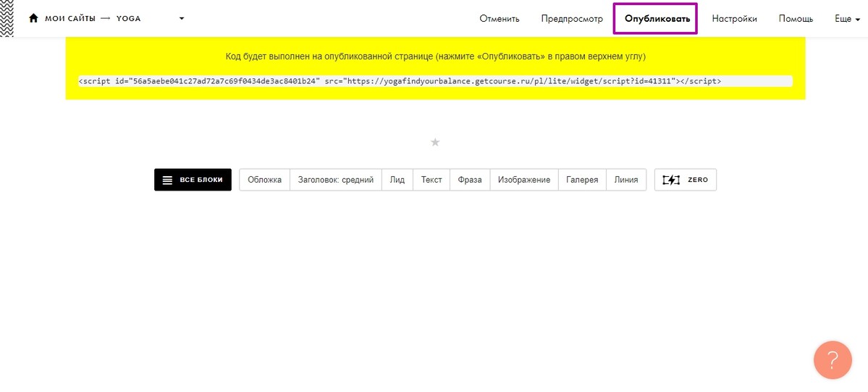Viewport: 868px width, 392px height.
Task: Expand the Еще dropdown menu
Action: 847,19
